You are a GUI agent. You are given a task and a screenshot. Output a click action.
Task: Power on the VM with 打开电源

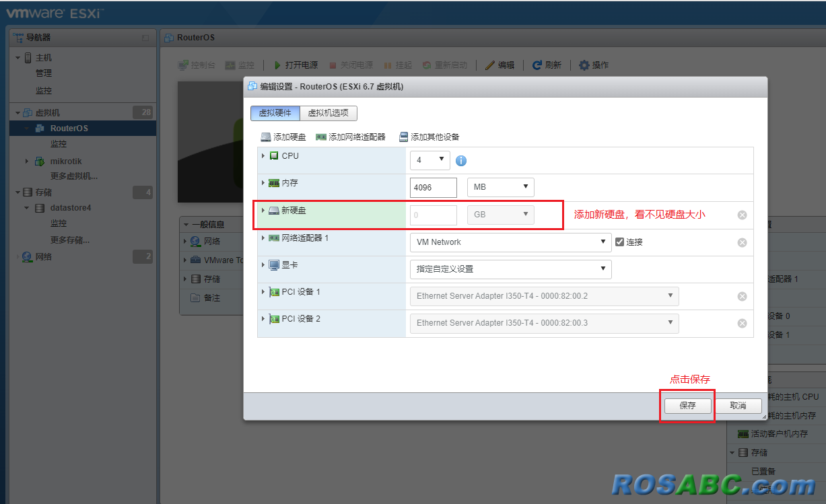pos(295,65)
